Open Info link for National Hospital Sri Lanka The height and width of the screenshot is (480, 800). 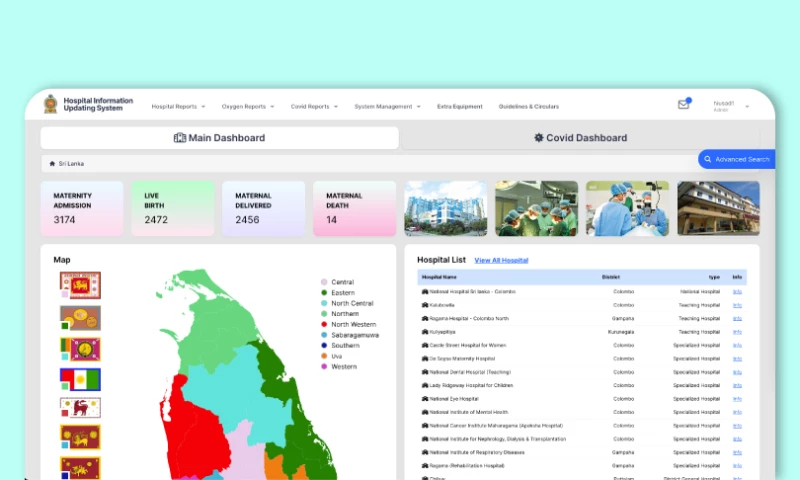pyautogui.click(x=737, y=292)
